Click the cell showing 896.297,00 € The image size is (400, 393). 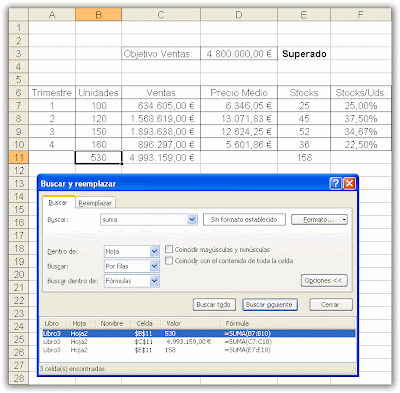pos(161,145)
